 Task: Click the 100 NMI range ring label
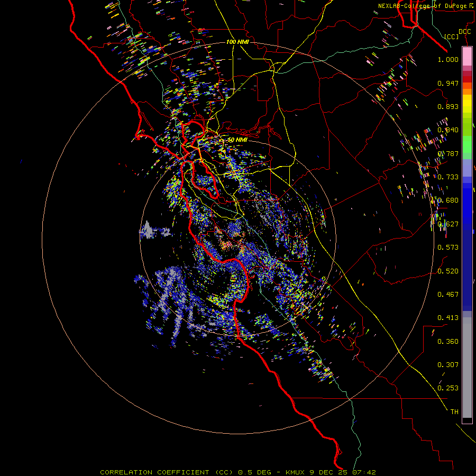(x=237, y=42)
